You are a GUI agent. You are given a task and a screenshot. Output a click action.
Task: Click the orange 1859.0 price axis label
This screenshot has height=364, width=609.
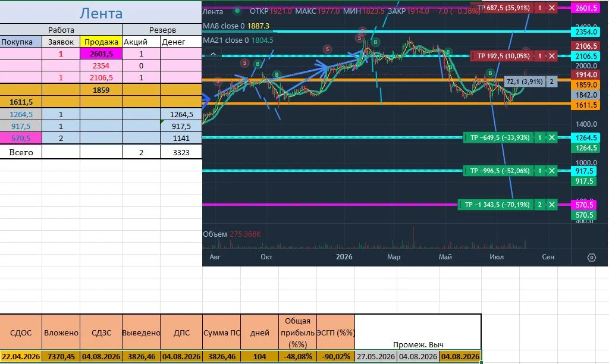(586, 84)
